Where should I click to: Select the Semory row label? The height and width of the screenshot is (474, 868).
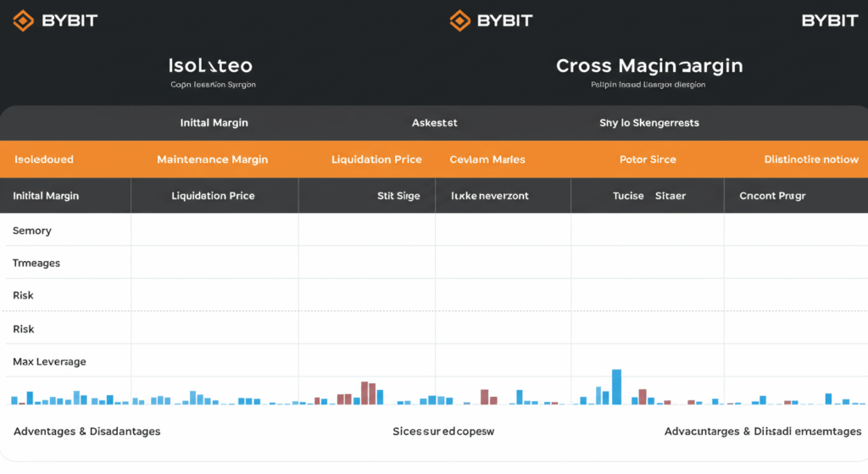(32, 231)
